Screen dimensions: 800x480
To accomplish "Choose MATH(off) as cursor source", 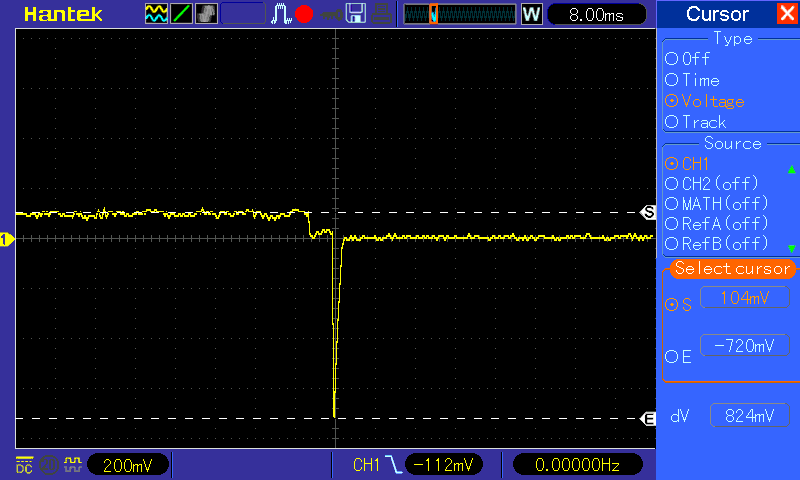I will pos(716,204).
